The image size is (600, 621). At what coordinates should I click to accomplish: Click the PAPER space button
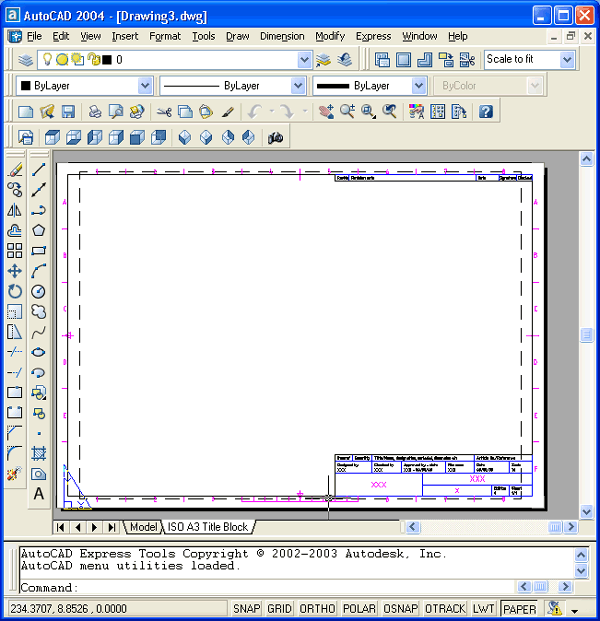click(519, 608)
